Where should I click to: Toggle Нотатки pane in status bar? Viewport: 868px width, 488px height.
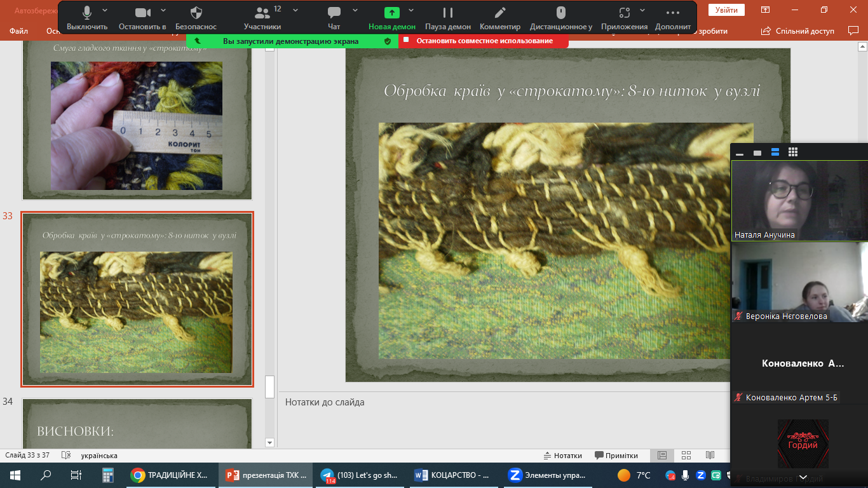[563, 456]
